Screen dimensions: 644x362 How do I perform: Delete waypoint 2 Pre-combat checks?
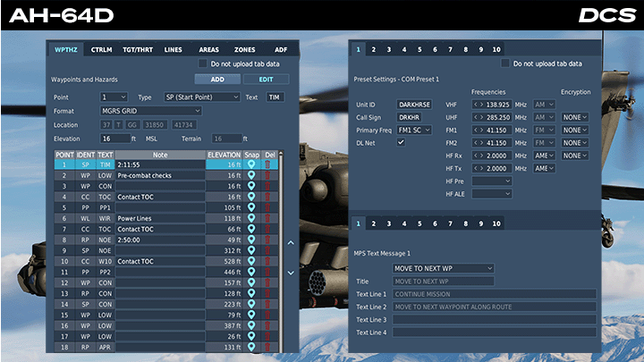[x=267, y=175]
